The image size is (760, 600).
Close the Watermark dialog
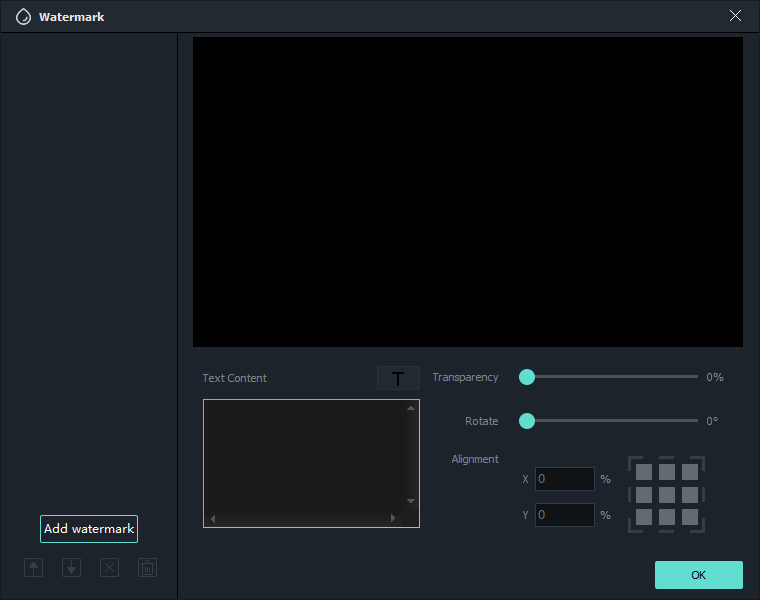click(x=735, y=16)
